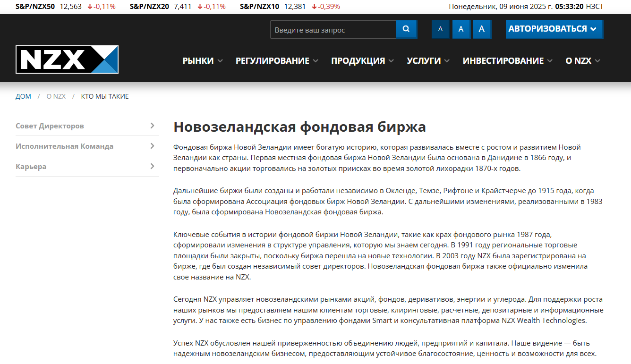Image resolution: width=631 pixels, height=364 pixels.
Task: Click the КТО МЫ ТАКИЕ breadcrumb
Action: [105, 96]
